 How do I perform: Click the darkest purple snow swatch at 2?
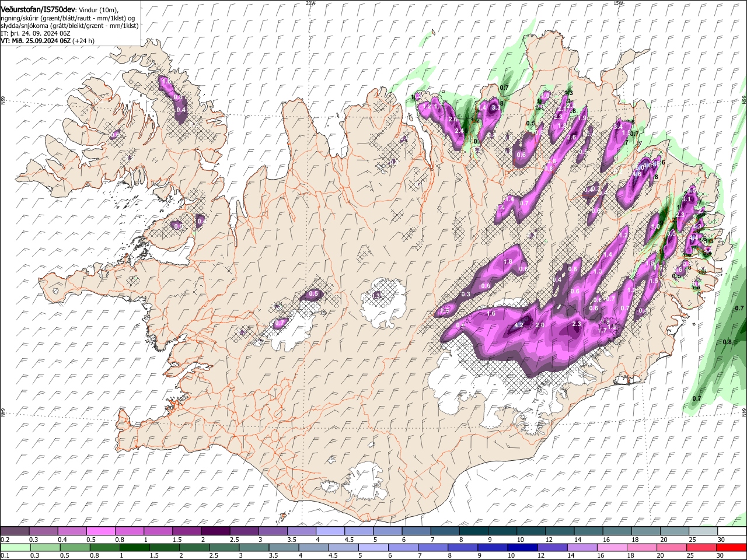pos(215,531)
